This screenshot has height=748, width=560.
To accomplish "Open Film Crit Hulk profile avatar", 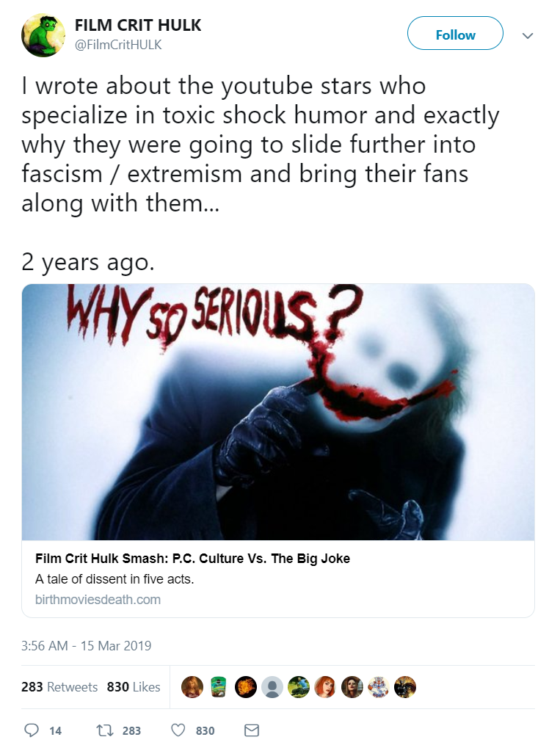I will [43, 35].
